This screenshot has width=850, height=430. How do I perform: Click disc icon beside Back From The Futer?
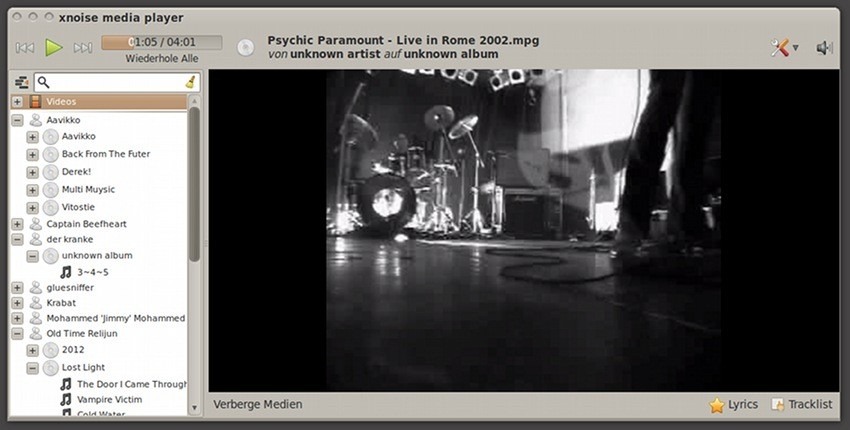pyautogui.click(x=50, y=155)
